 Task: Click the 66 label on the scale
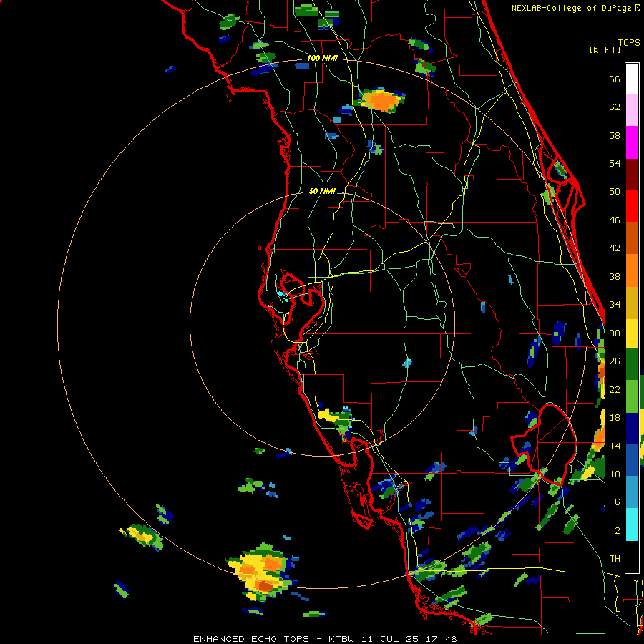pos(615,79)
